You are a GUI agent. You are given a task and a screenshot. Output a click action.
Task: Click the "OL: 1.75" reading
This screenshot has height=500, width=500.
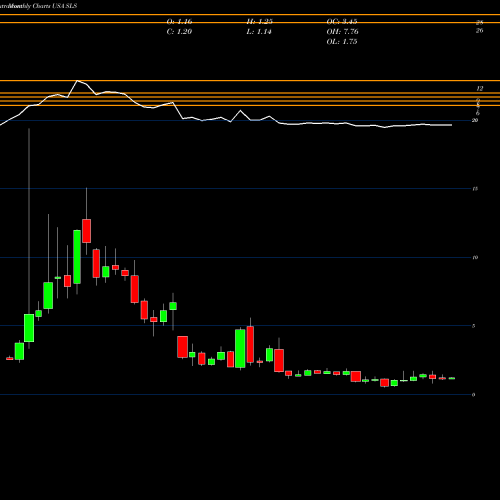[342, 42]
